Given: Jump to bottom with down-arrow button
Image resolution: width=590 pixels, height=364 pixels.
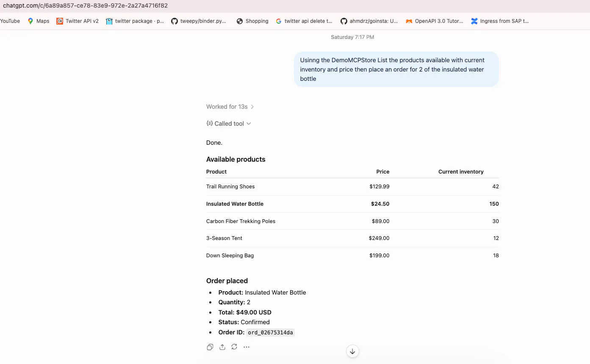Looking at the screenshot, I should point(352,351).
